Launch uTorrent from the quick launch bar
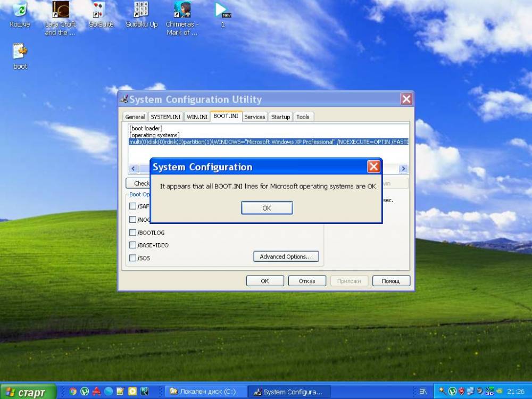The image size is (532, 399). (85, 391)
